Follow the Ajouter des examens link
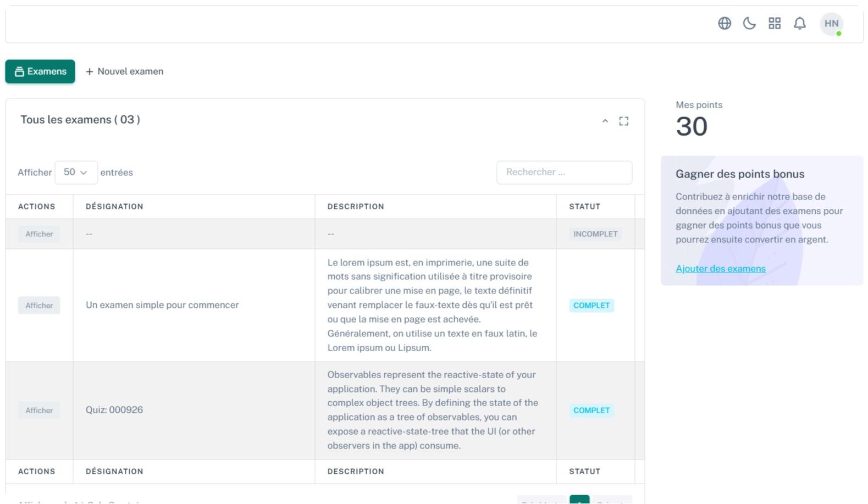The width and height of the screenshot is (868, 504). click(x=720, y=269)
